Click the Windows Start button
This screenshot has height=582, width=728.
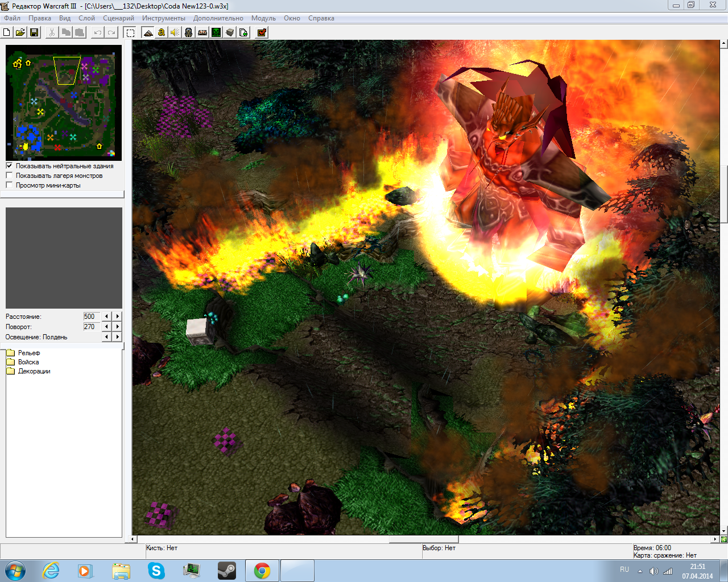15,571
